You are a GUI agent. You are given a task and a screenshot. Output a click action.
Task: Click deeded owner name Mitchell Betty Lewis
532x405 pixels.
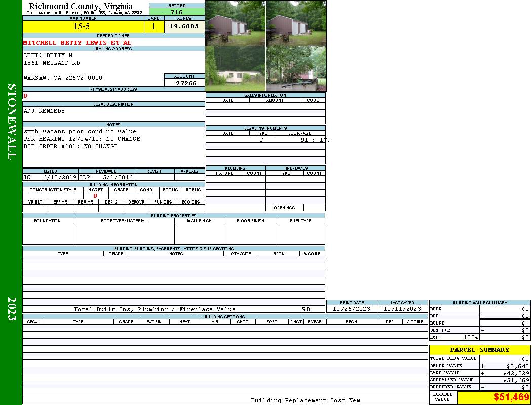point(77,43)
